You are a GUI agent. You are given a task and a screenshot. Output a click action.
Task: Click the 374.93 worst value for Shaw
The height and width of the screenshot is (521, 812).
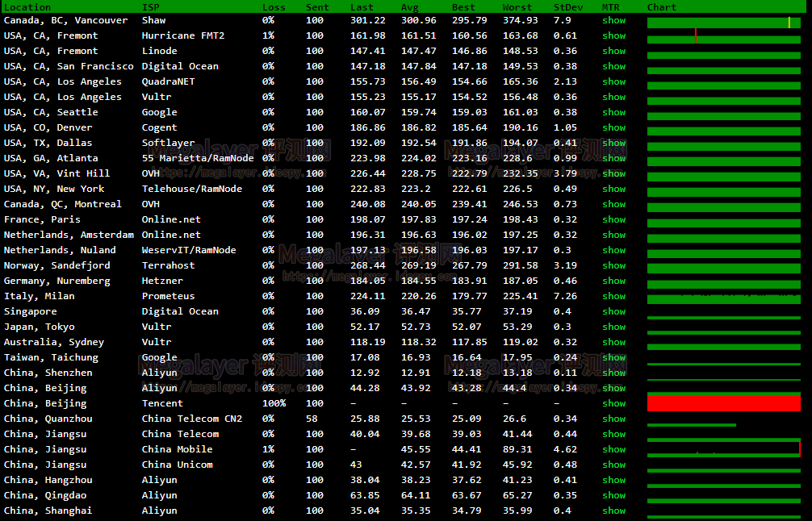[x=520, y=20]
